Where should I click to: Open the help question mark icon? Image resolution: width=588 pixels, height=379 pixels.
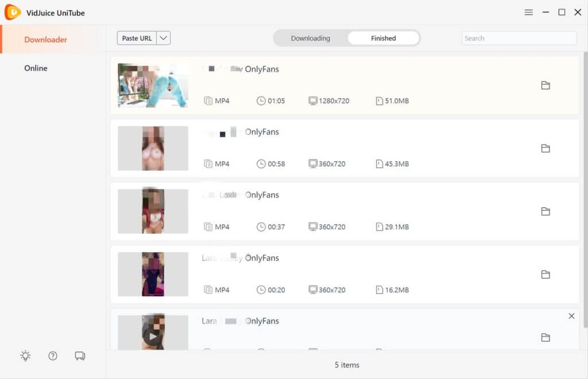coord(53,356)
